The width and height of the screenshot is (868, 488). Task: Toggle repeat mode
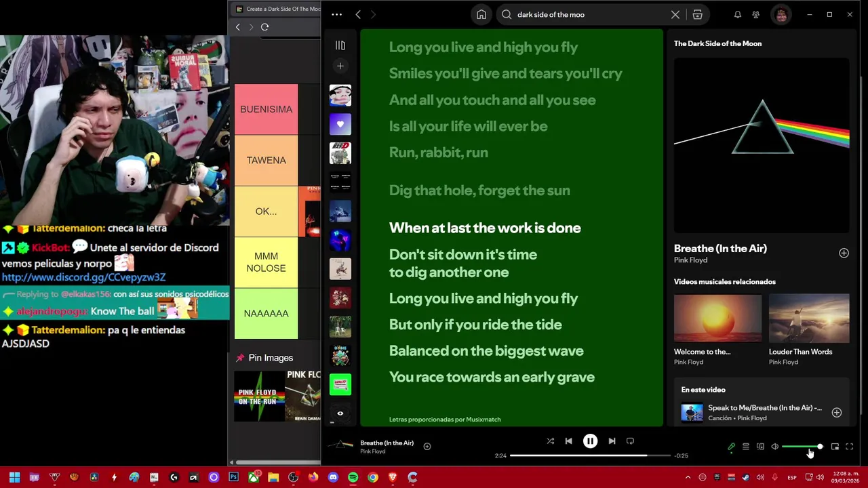631,441
